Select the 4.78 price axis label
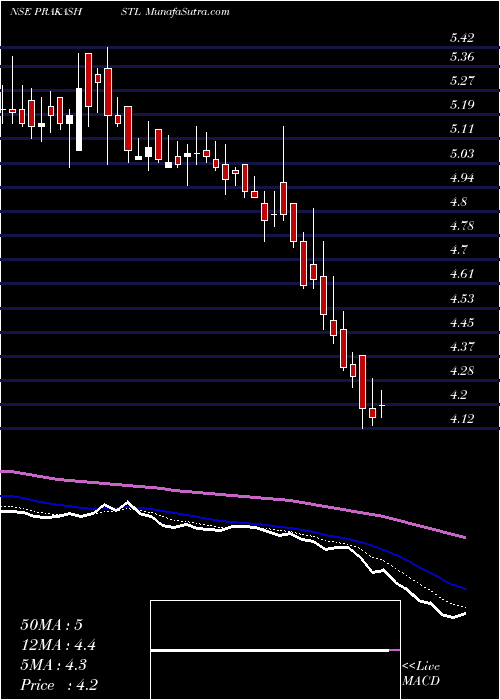The image size is (500, 700). [x=462, y=226]
